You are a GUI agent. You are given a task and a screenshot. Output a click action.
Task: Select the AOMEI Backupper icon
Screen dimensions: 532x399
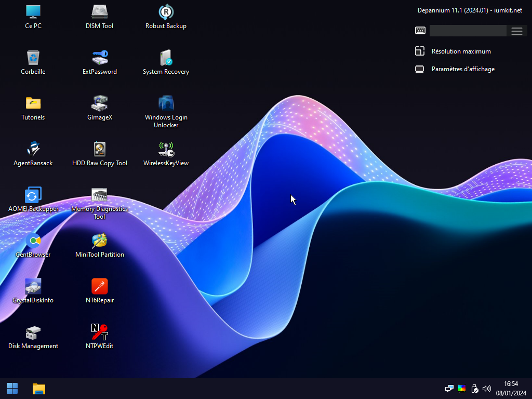pyautogui.click(x=33, y=199)
